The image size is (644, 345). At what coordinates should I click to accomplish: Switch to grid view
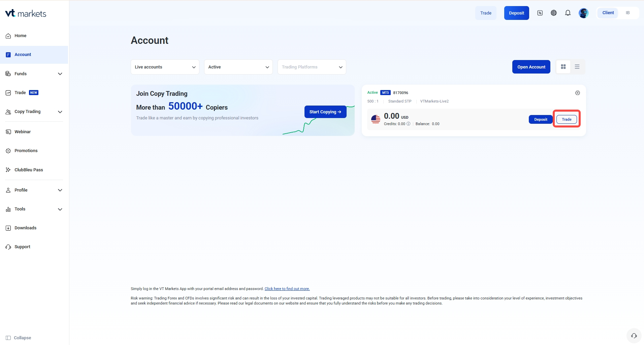[x=563, y=67]
